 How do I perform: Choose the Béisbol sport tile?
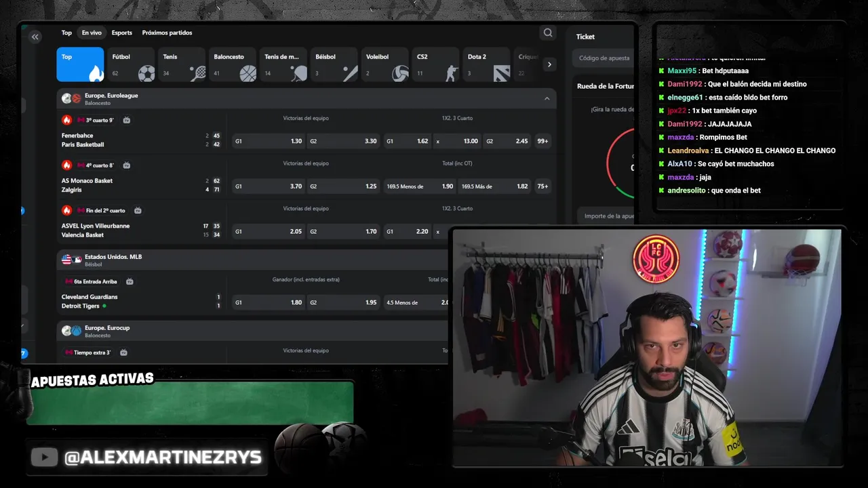tap(334, 64)
